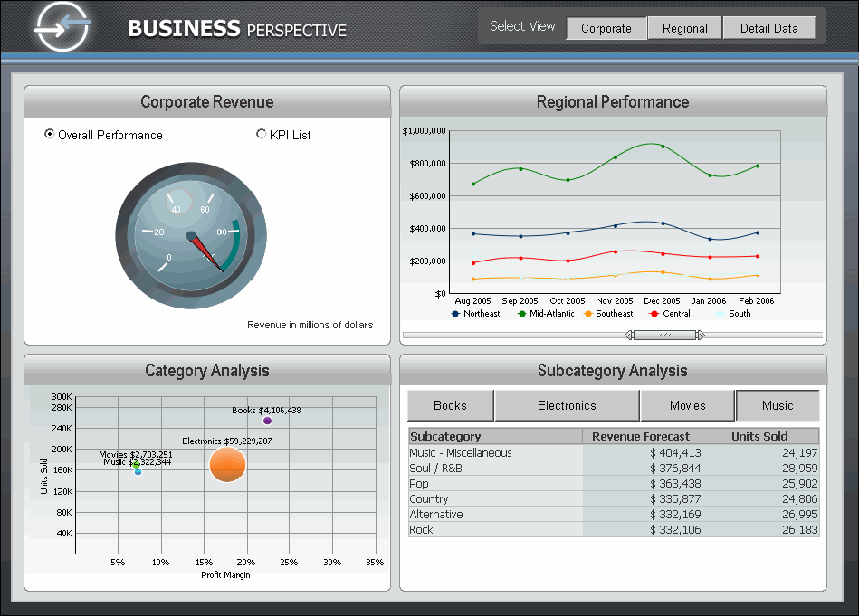Viewport: 859px width, 616px height.
Task: Click the Music - Miscellaneous row
Action: (614, 453)
